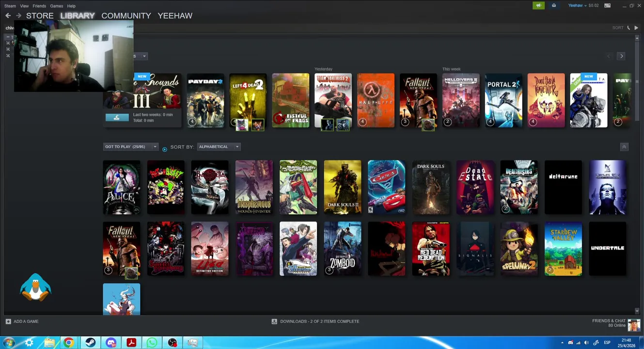The width and height of the screenshot is (644, 349).
Task: Open Spelunky 2 game cover
Action: point(519,249)
